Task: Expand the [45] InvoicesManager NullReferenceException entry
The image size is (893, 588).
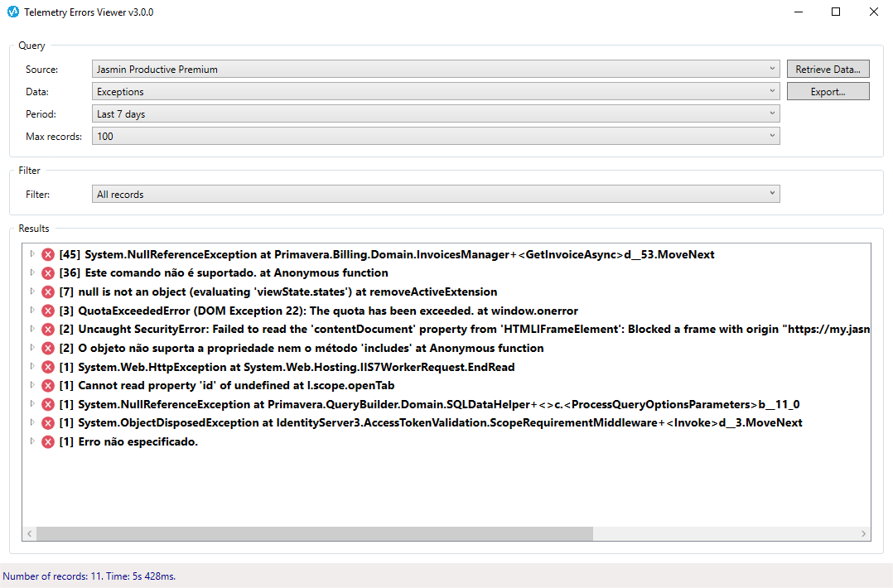Action: tap(32, 254)
